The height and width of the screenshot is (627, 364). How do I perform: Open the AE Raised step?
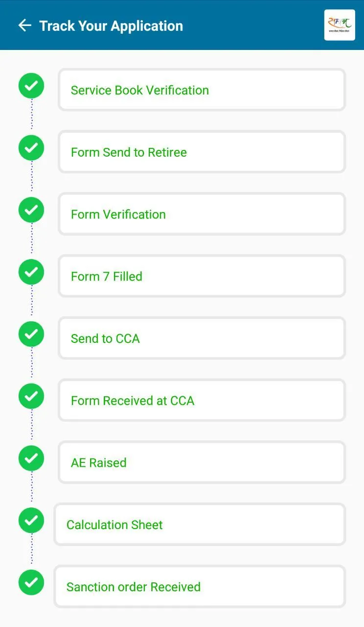pos(202,462)
